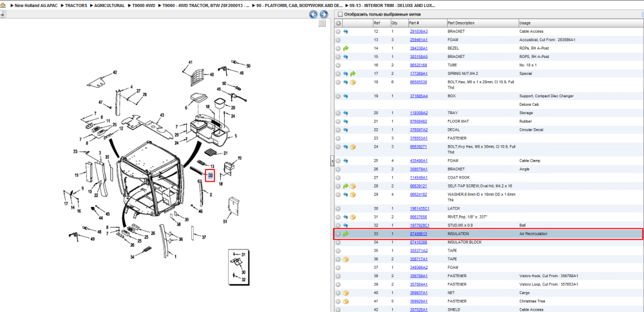Open TRACTORS breadcrumb level
Screen dimensions: 644x312
point(77,6)
